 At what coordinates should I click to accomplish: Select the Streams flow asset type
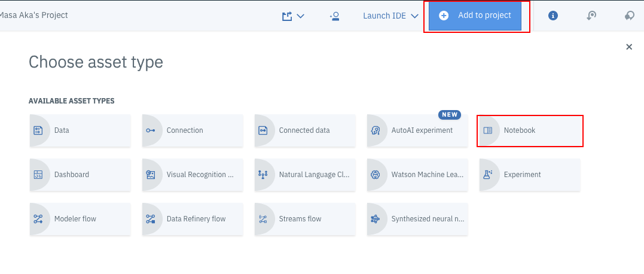(x=305, y=219)
